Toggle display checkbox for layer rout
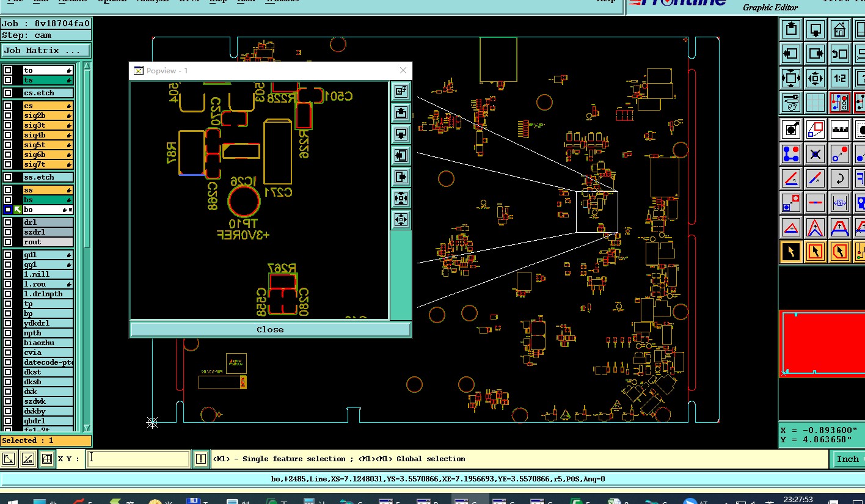The width and height of the screenshot is (865, 504). pyautogui.click(x=8, y=242)
